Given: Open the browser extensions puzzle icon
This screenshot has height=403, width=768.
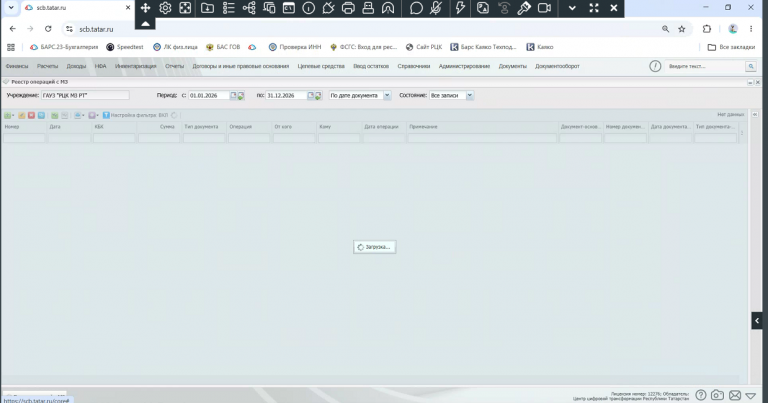Looking at the screenshot, I should 706,29.
